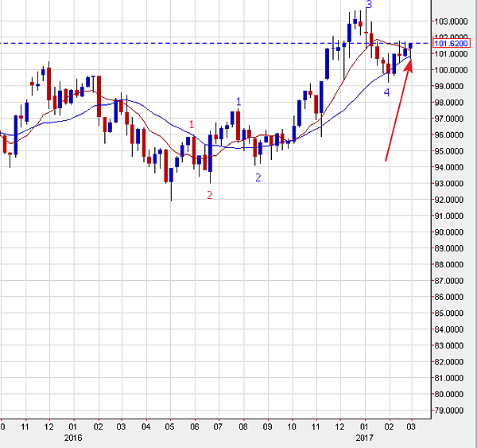Select the 86.0000 axis tick label

451,297
